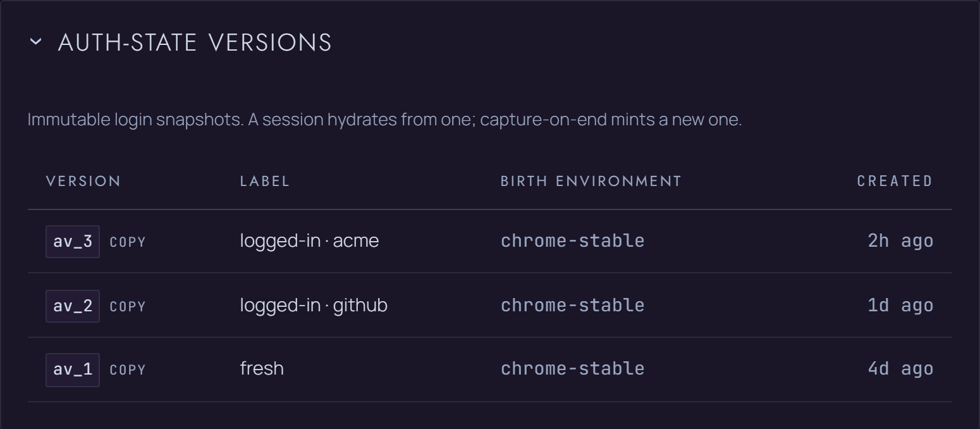Open the logged-in · github label
This screenshot has height=429, width=980.
click(314, 306)
